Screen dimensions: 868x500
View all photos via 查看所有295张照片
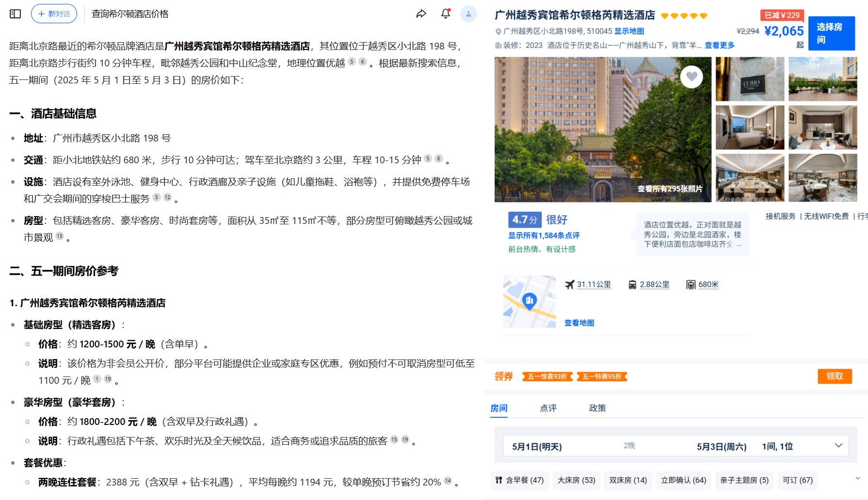point(670,189)
